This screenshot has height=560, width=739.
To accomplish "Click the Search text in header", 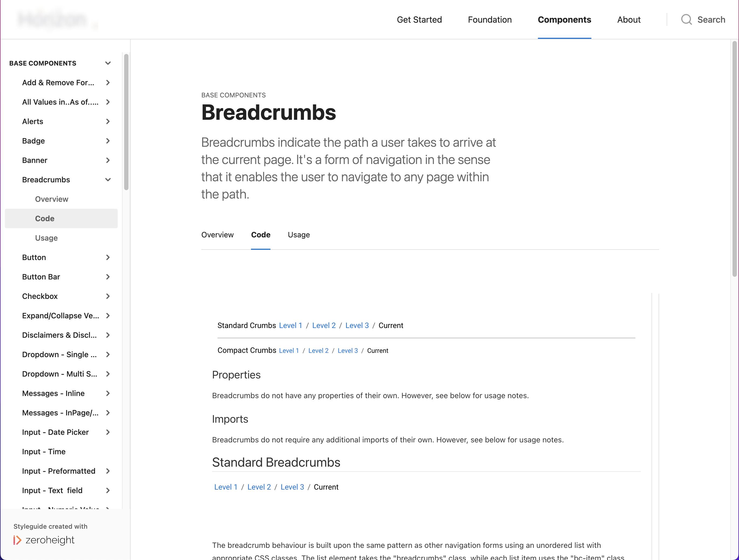I will point(711,20).
